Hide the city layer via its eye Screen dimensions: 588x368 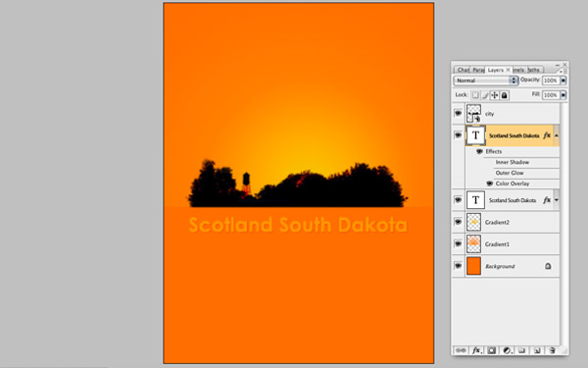click(x=458, y=113)
